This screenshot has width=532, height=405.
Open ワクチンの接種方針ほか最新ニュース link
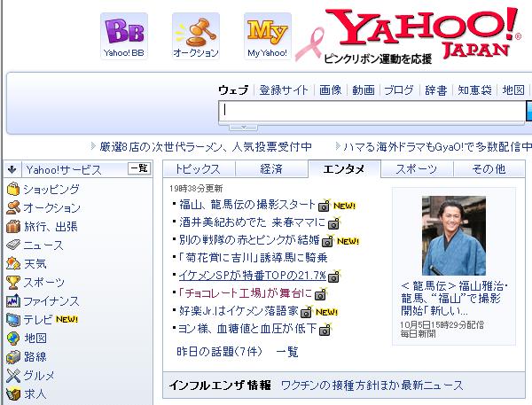[x=372, y=386]
